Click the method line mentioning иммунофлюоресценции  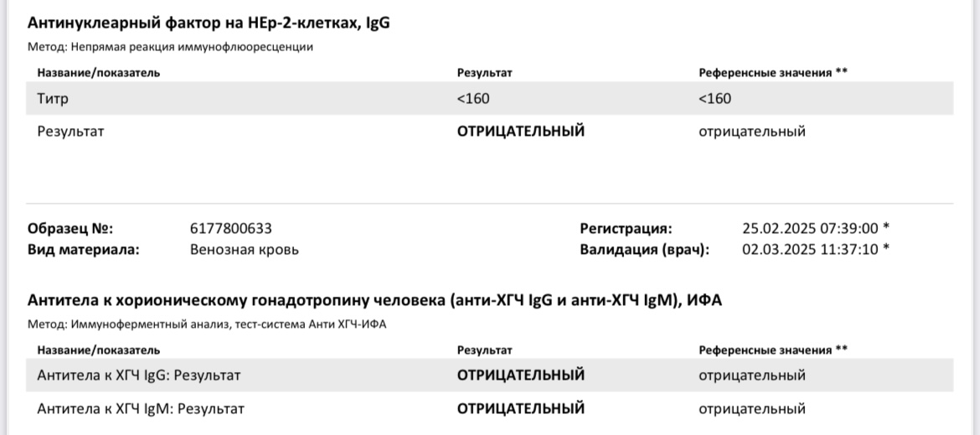pos(171,47)
